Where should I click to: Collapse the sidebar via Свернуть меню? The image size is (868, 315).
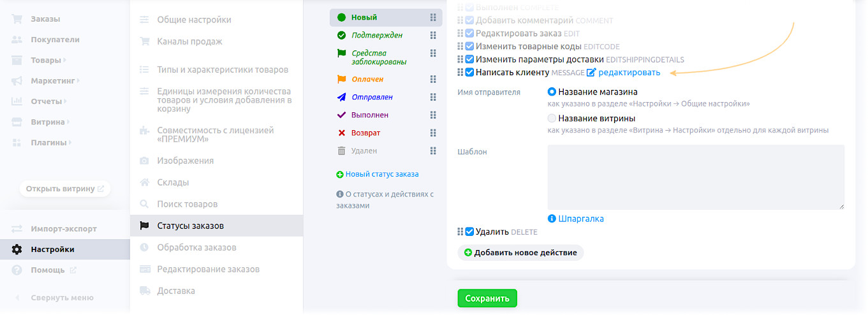[x=62, y=298]
